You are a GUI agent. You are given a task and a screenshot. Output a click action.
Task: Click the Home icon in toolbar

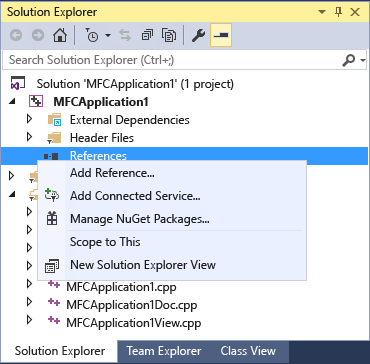tap(60, 35)
